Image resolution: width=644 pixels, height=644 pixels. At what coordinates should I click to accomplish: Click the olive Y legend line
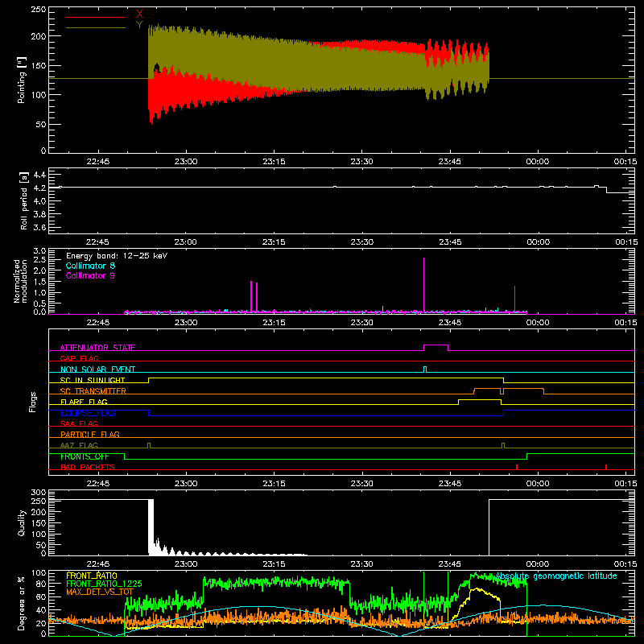pyautogui.click(x=96, y=27)
